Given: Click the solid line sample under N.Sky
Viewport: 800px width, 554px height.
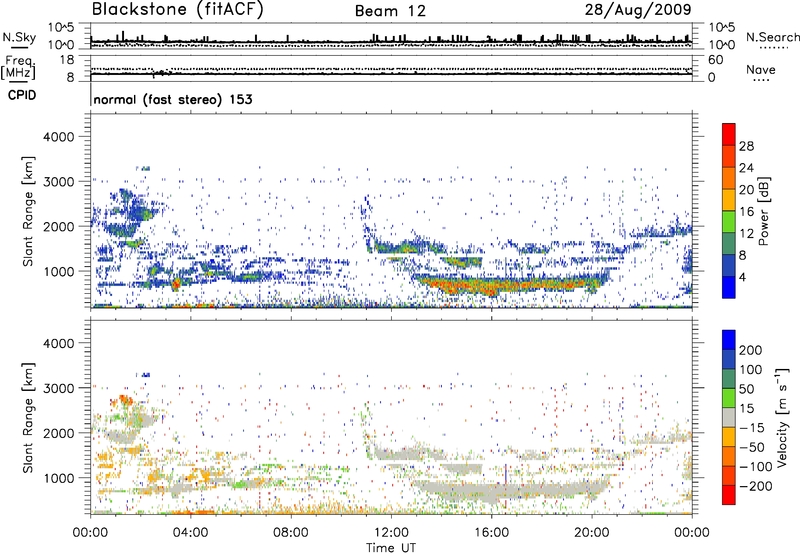Looking at the screenshot, I should click(19, 47).
